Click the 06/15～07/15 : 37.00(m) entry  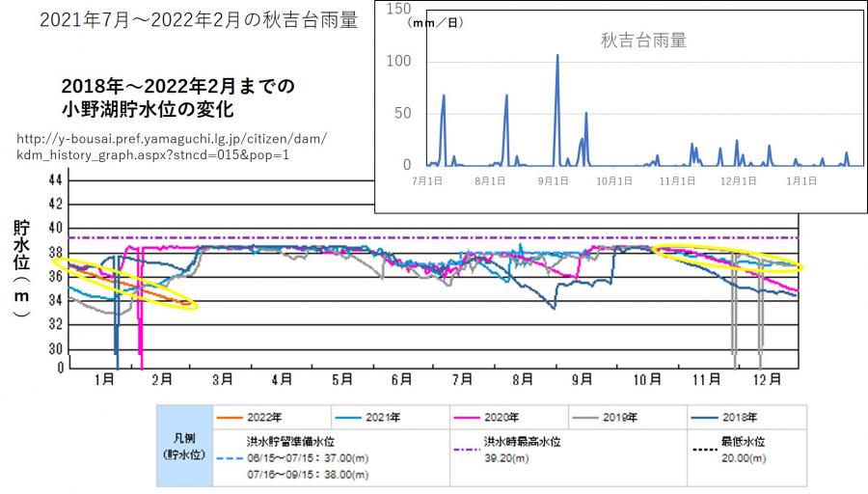308,458
